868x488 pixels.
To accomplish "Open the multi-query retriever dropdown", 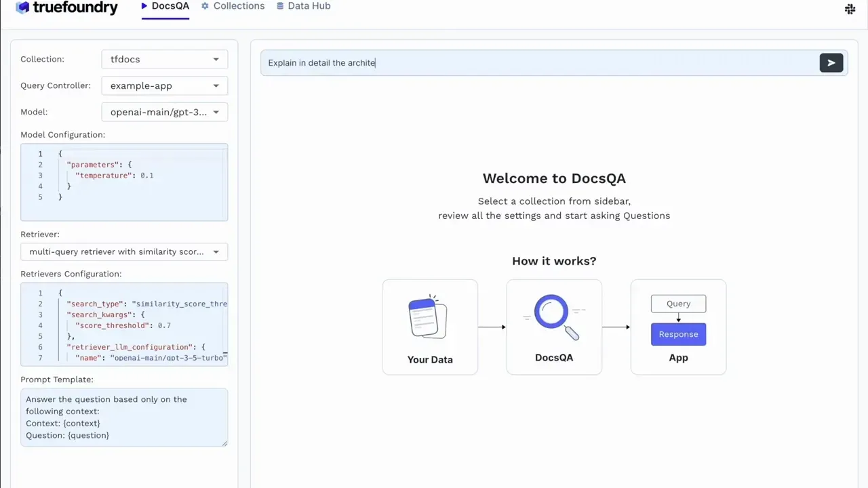I will (124, 251).
